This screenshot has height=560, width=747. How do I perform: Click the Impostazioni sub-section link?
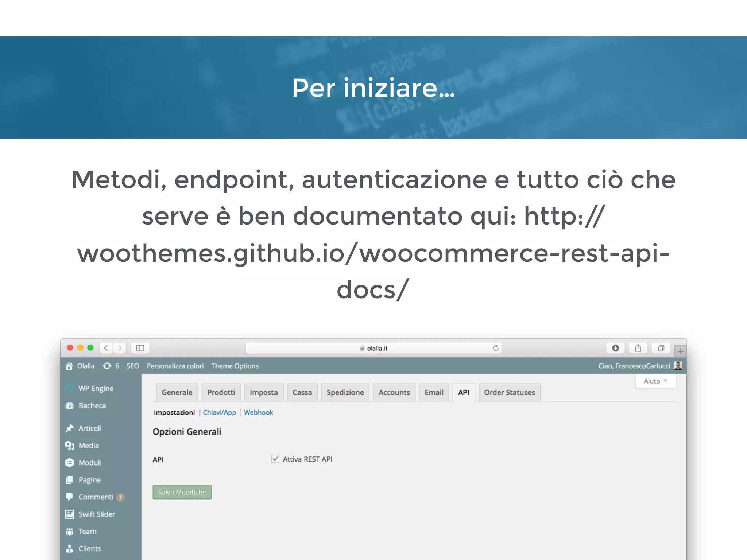tap(174, 412)
